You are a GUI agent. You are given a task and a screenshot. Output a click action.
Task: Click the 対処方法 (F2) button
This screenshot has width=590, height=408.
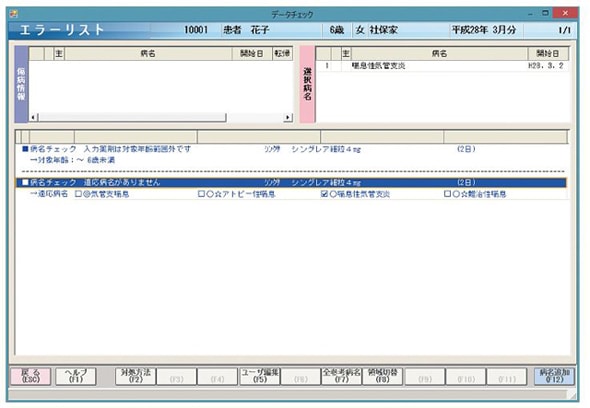coord(135,376)
